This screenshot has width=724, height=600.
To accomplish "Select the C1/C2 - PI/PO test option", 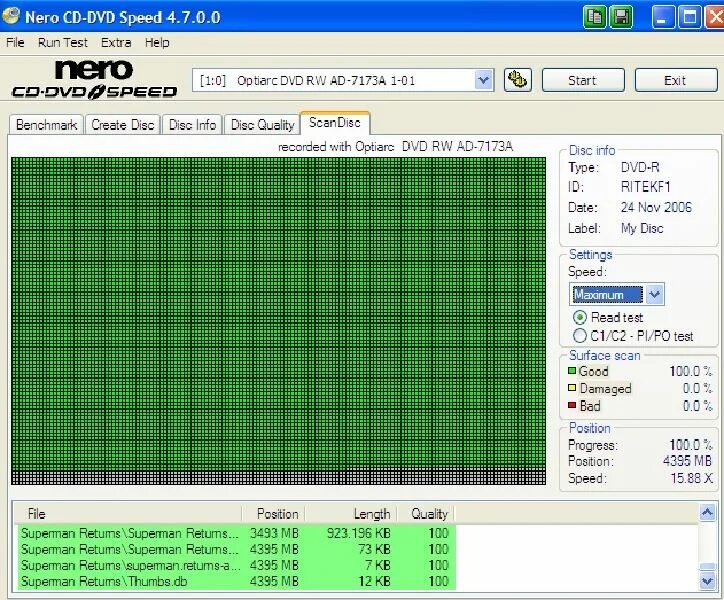I will point(579,335).
